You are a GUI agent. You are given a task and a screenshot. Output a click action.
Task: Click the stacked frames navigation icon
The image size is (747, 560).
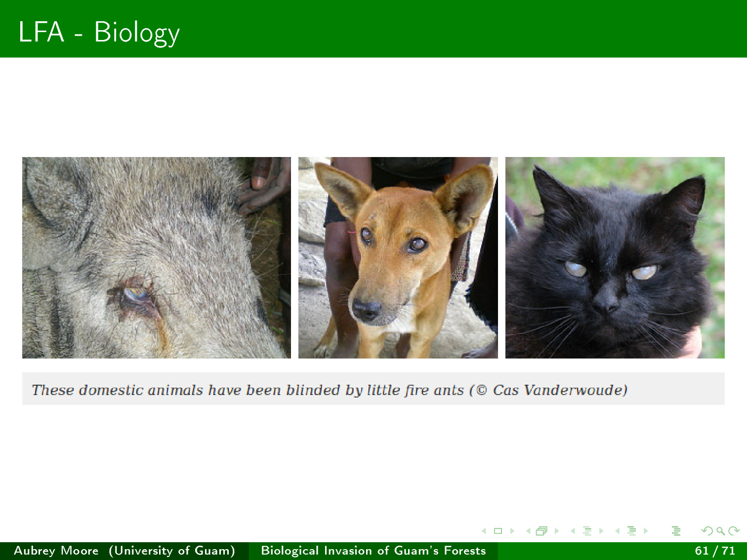click(x=542, y=531)
